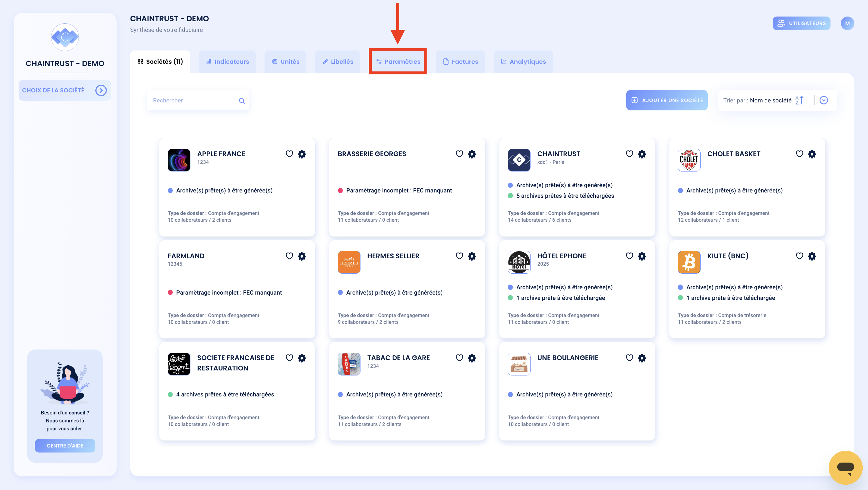Click the search magnifier icon

pos(242,101)
